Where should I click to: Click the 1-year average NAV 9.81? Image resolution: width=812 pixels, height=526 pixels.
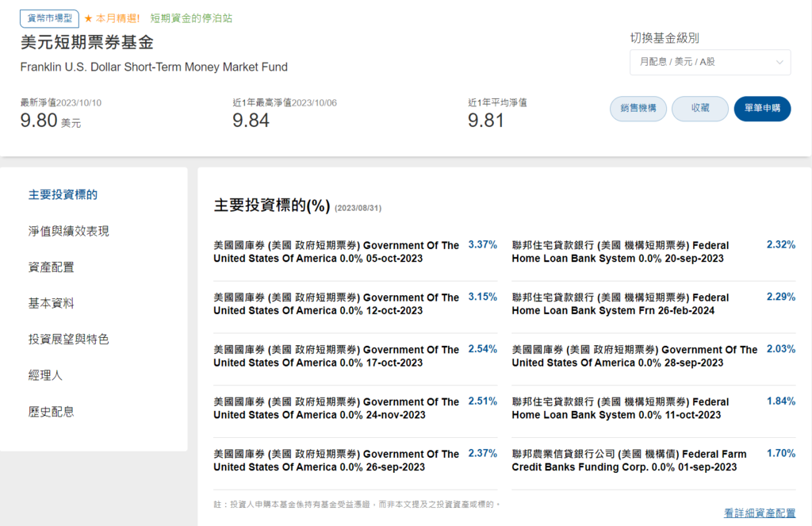(x=486, y=121)
